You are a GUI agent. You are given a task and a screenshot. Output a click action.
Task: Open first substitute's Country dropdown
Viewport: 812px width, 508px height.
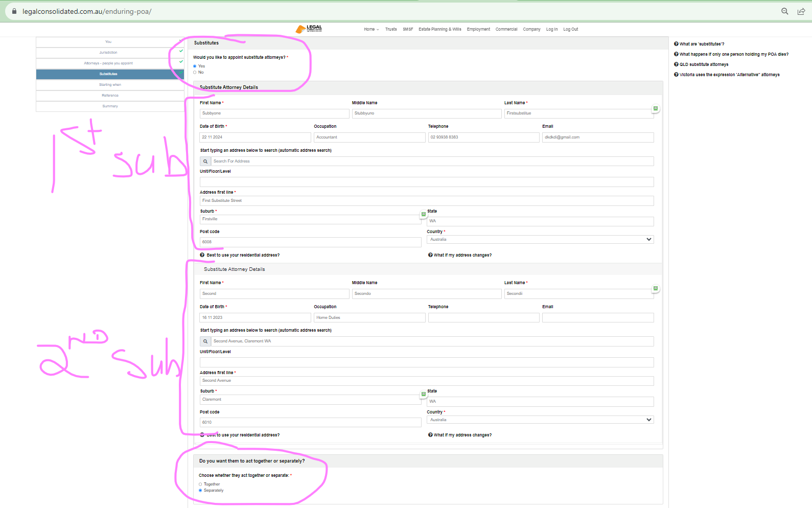(540, 239)
